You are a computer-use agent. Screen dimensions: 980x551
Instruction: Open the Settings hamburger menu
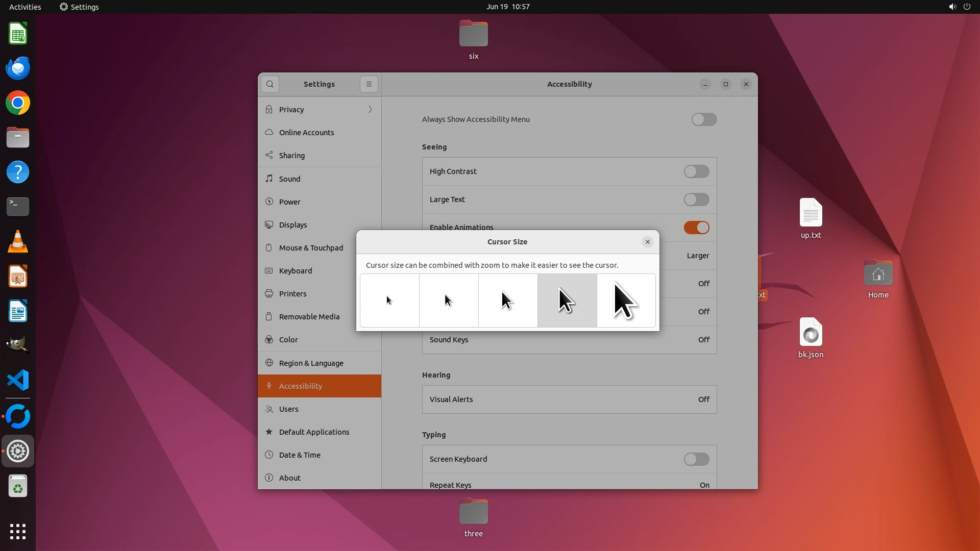pos(369,84)
